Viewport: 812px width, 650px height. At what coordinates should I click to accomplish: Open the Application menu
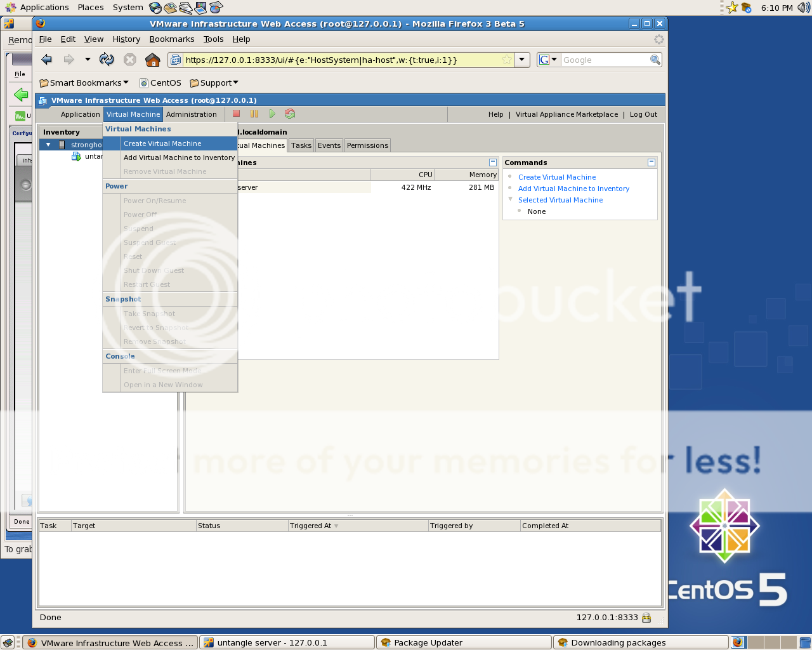pos(80,114)
